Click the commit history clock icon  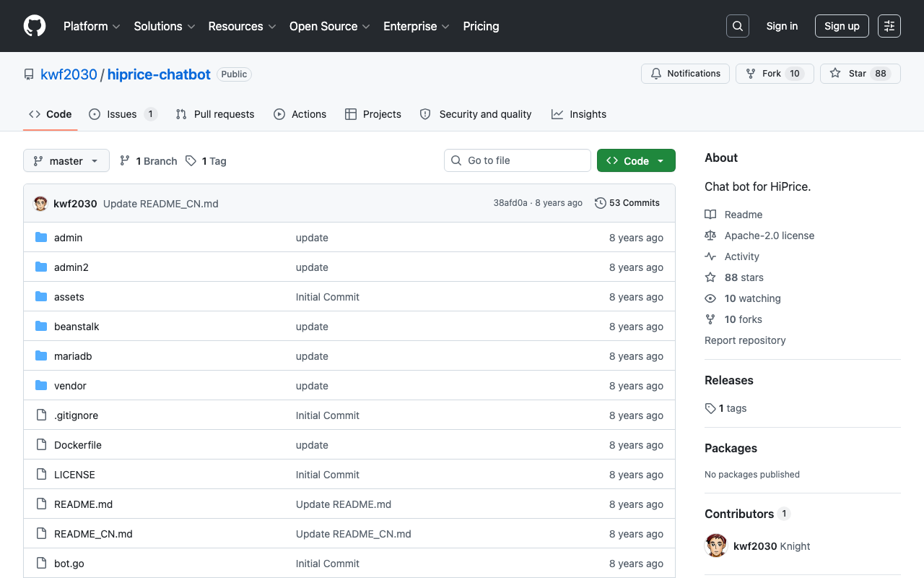click(600, 203)
